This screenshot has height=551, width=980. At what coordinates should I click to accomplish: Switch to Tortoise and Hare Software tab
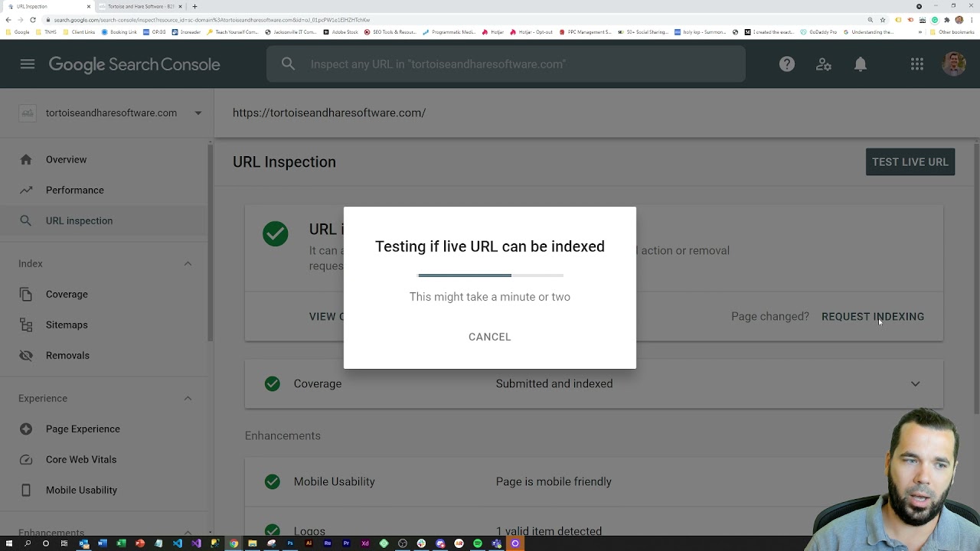coord(140,6)
